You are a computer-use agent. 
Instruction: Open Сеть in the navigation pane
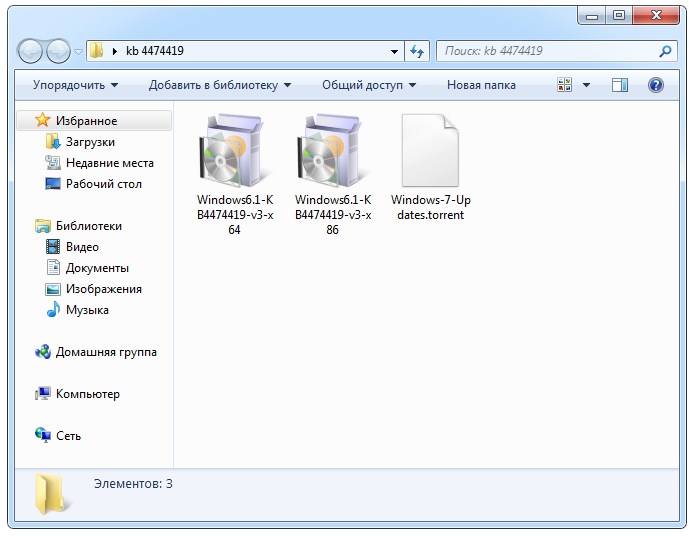[68, 436]
